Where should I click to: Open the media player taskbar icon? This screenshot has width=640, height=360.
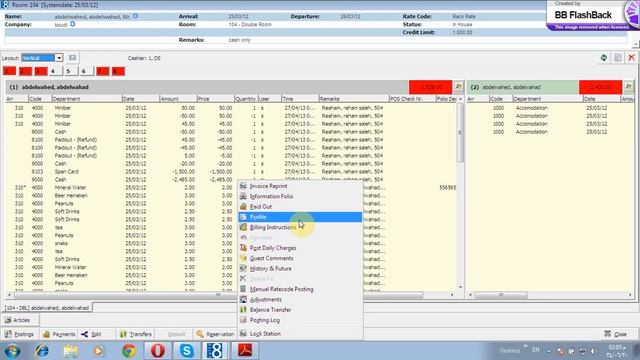tap(99, 351)
